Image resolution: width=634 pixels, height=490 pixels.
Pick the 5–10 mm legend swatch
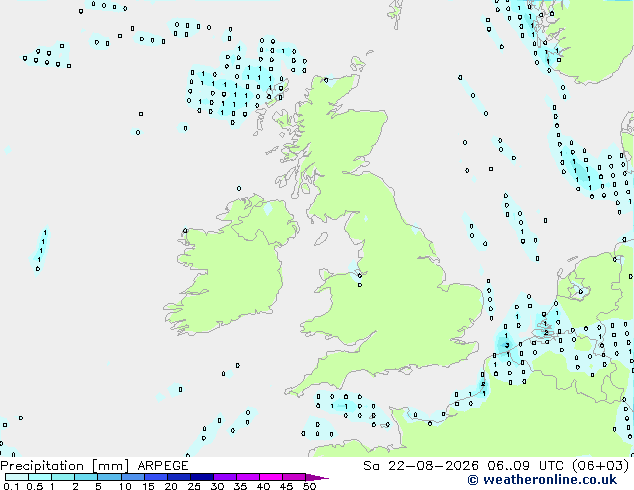point(109,477)
